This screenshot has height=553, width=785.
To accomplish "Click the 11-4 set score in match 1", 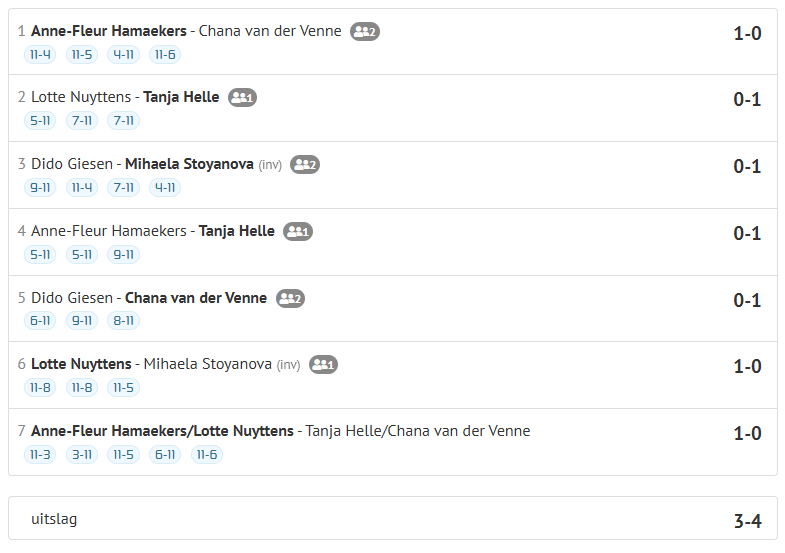I will [40, 54].
